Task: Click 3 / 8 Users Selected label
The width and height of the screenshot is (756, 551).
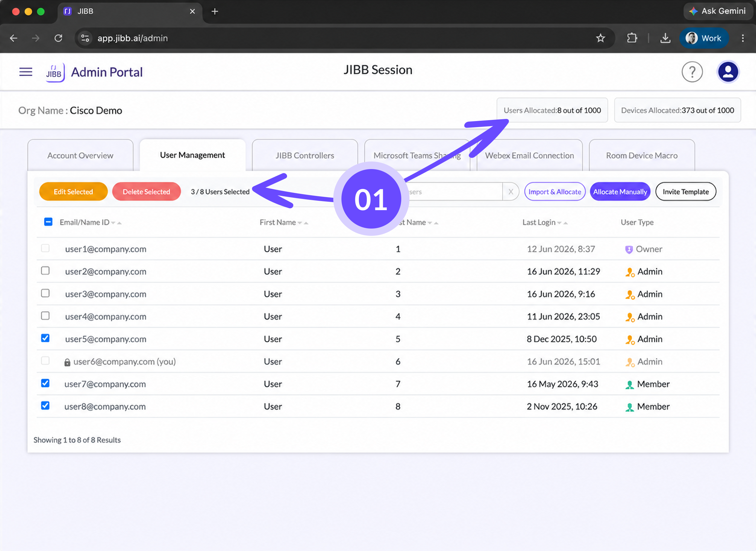Action: [x=220, y=192]
